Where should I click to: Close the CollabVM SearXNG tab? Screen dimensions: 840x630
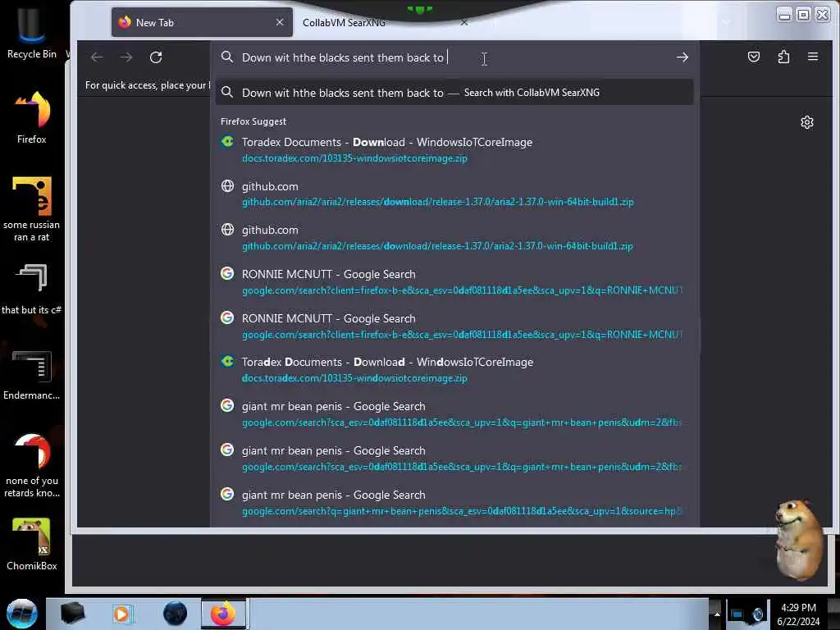click(464, 22)
